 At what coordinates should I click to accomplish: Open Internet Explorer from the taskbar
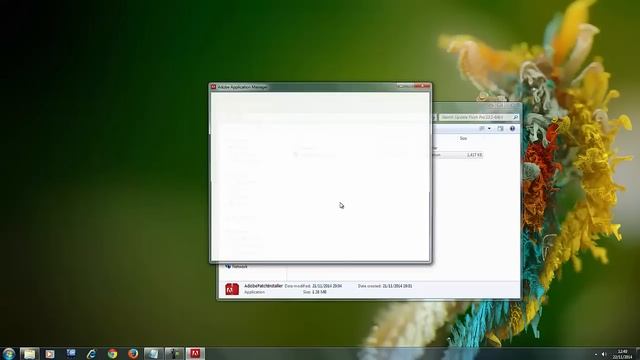(x=91, y=354)
